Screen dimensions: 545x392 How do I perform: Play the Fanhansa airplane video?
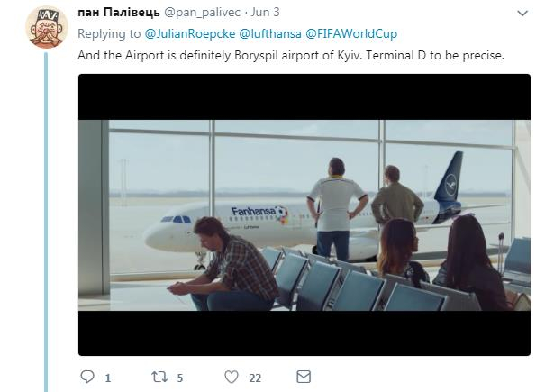(304, 214)
